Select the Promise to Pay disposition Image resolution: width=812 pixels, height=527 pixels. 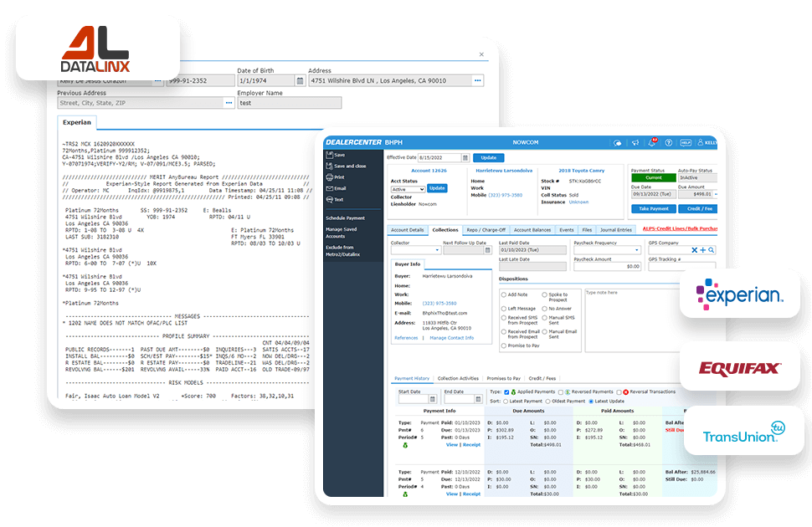click(503, 345)
